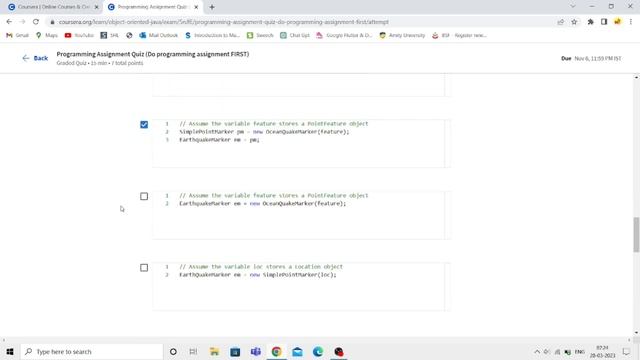Open Cortana circle icon on taskbar
Viewport: 640px width, 360px height.
coord(173,351)
